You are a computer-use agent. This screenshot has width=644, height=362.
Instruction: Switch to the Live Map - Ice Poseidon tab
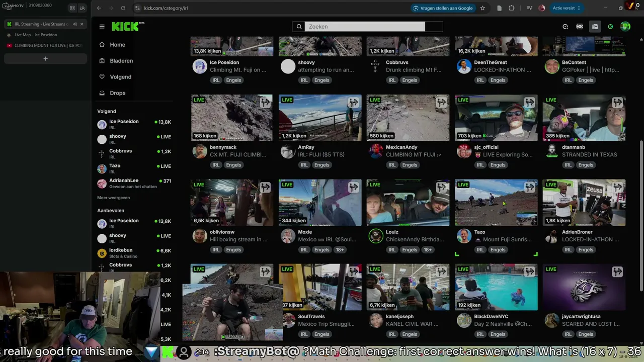[x=45, y=35]
